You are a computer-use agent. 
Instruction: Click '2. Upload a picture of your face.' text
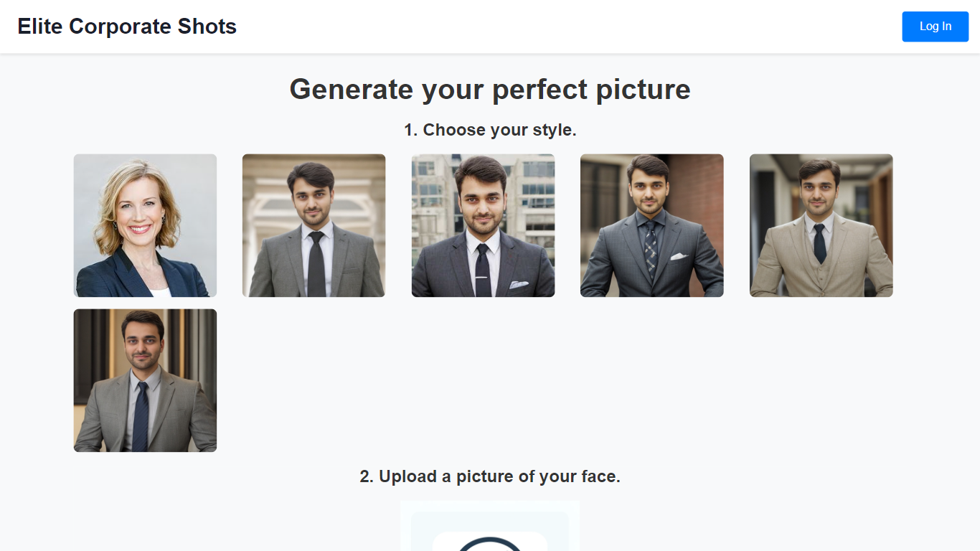coord(490,476)
